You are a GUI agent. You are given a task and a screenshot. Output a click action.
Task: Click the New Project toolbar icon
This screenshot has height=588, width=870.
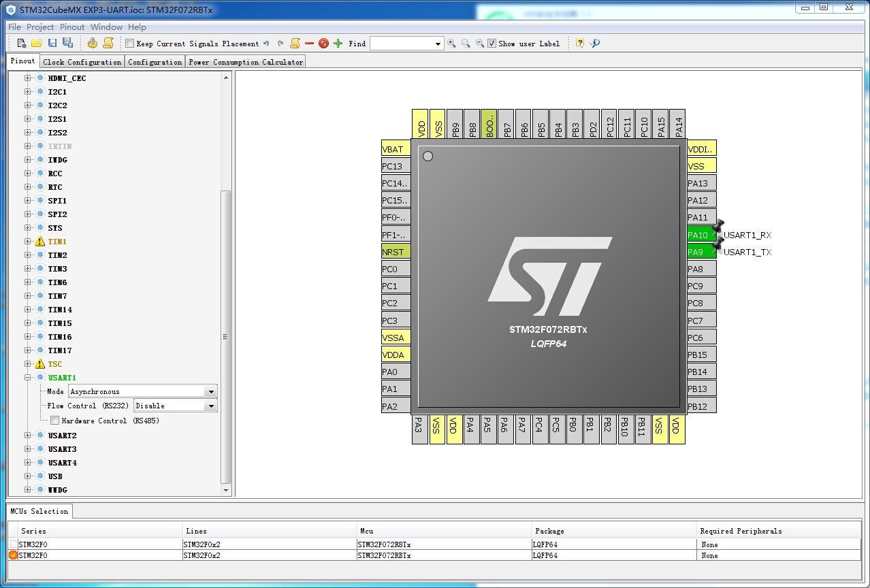22,44
